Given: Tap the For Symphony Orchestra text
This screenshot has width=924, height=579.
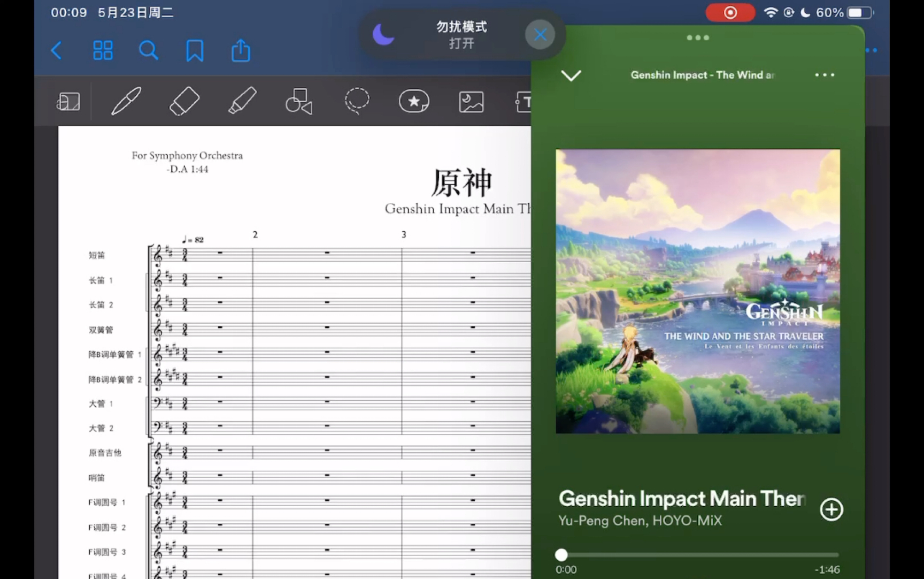Looking at the screenshot, I should pyautogui.click(x=187, y=155).
